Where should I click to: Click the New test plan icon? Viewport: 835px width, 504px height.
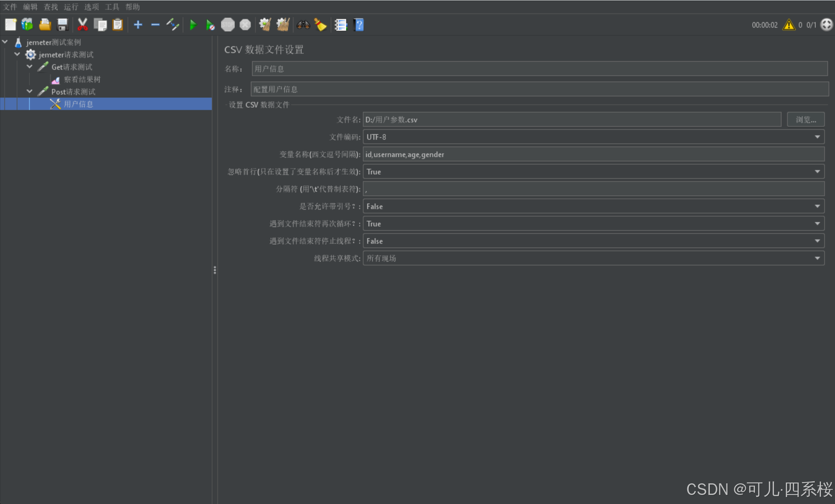point(10,25)
